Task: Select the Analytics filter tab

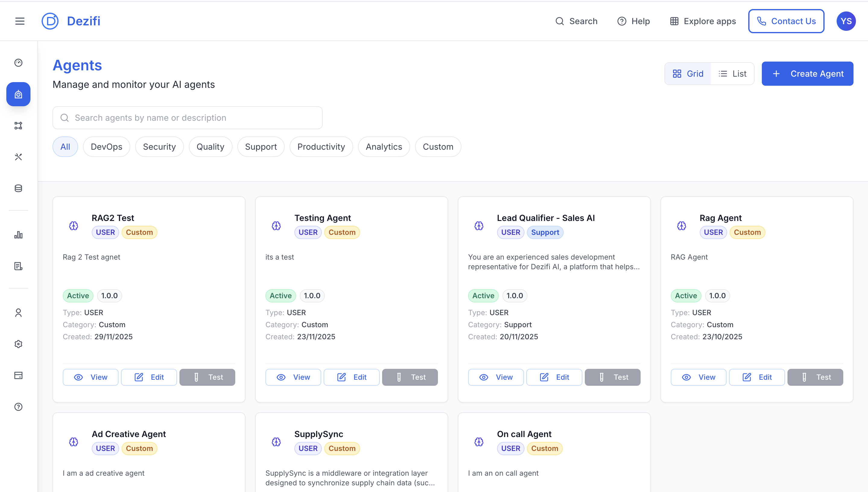Action: click(384, 147)
